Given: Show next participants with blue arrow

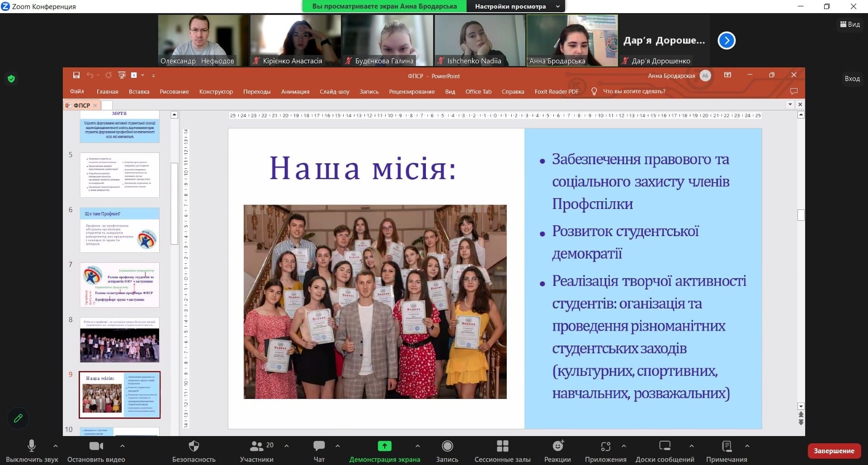Looking at the screenshot, I should tap(726, 41).
